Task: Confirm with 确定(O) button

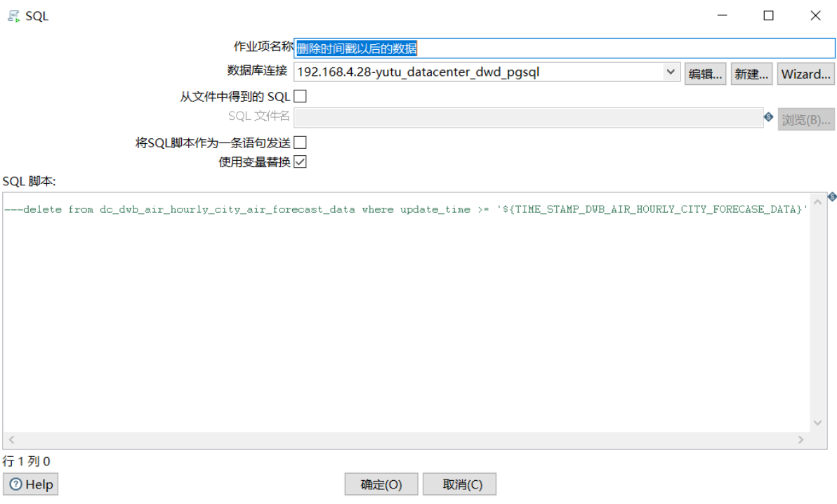Action: coord(381,484)
